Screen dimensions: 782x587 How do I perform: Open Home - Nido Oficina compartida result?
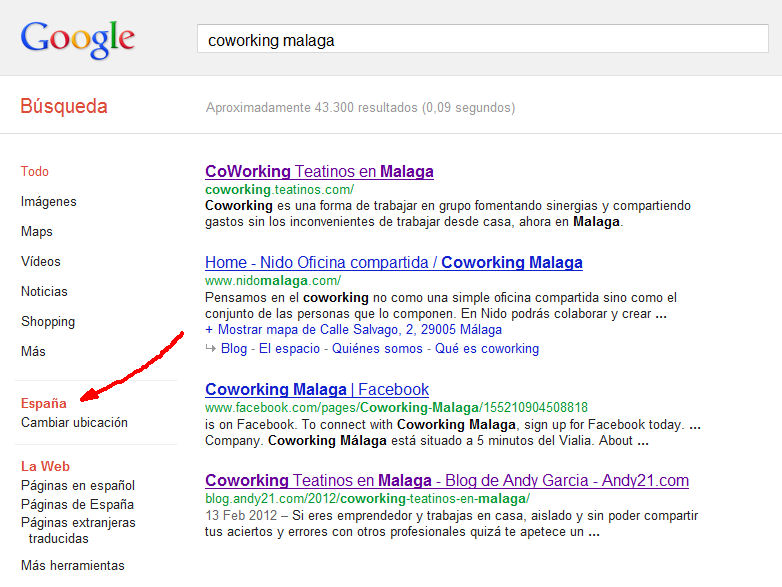click(393, 262)
